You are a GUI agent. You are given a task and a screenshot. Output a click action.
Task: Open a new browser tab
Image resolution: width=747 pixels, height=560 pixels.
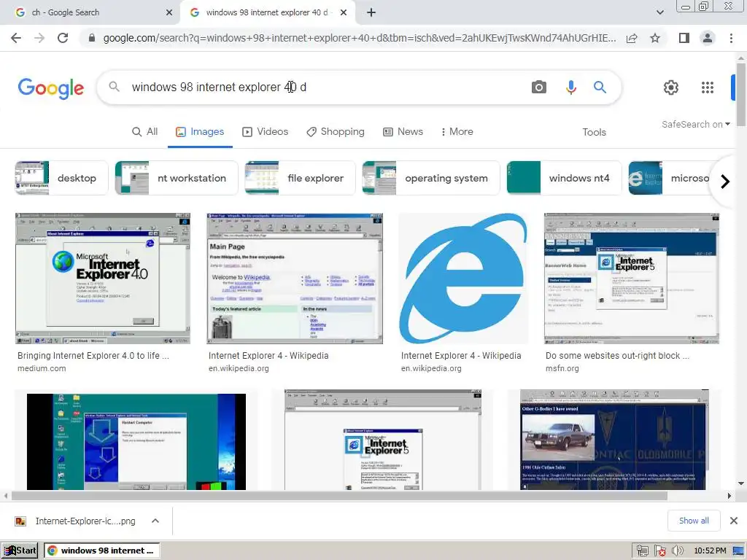point(371,12)
